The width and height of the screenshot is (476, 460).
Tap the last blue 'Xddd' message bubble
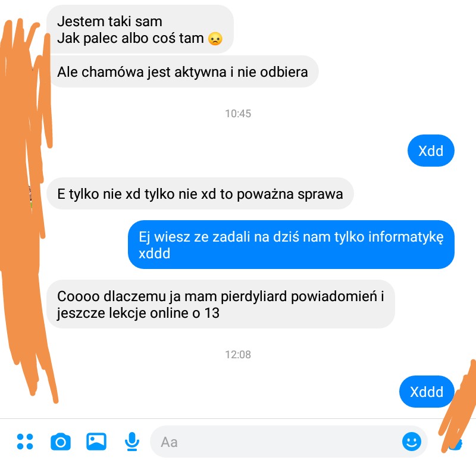point(427,392)
